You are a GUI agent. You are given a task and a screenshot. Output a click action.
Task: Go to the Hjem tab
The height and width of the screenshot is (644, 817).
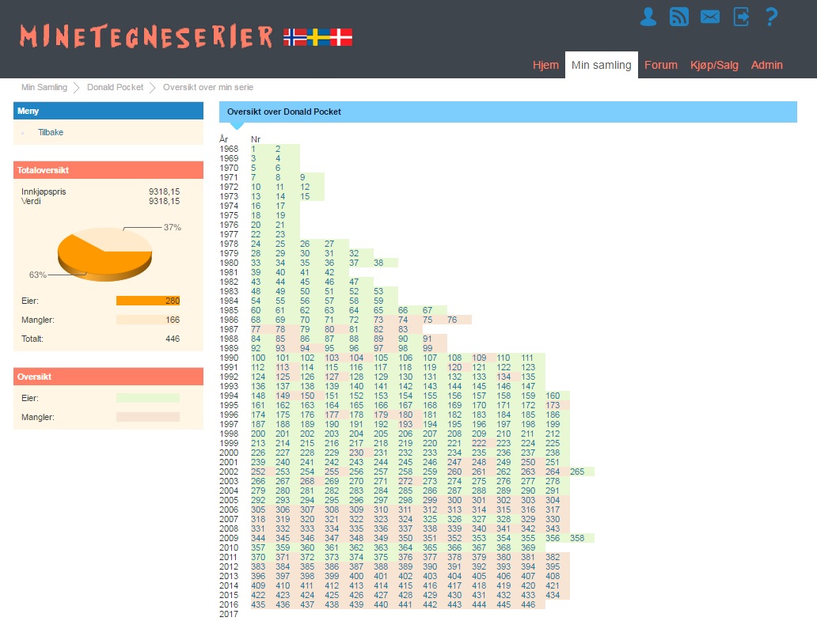[x=545, y=65]
